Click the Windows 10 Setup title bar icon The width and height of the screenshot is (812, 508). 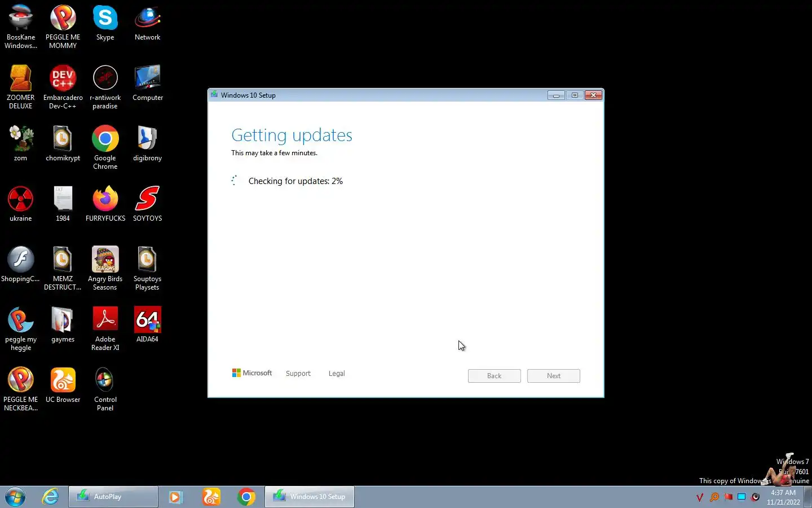coord(214,95)
